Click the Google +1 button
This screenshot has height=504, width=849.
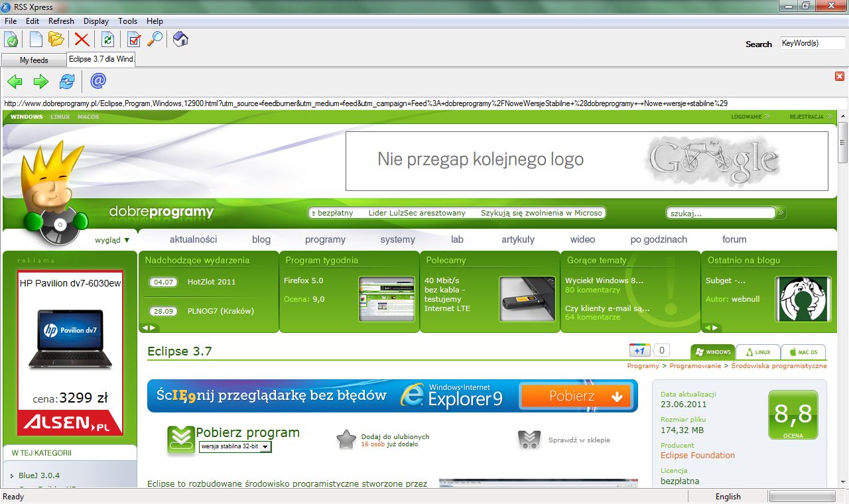(x=639, y=351)
